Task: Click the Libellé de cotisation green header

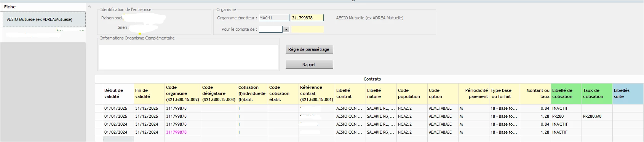Action: (x=566, y=94)
